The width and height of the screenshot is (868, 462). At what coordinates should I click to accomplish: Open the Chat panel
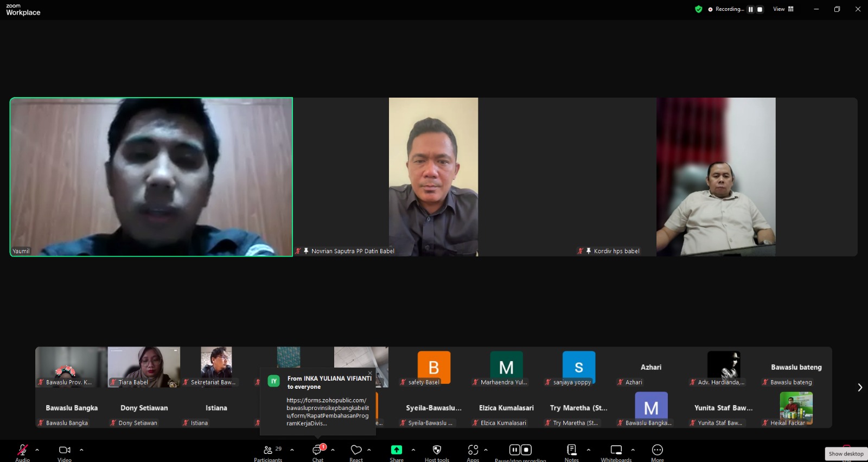317,450
